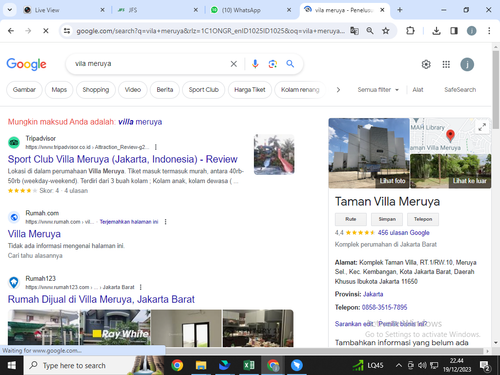Open new tab with plus button
500x375 pixels.
400,10
